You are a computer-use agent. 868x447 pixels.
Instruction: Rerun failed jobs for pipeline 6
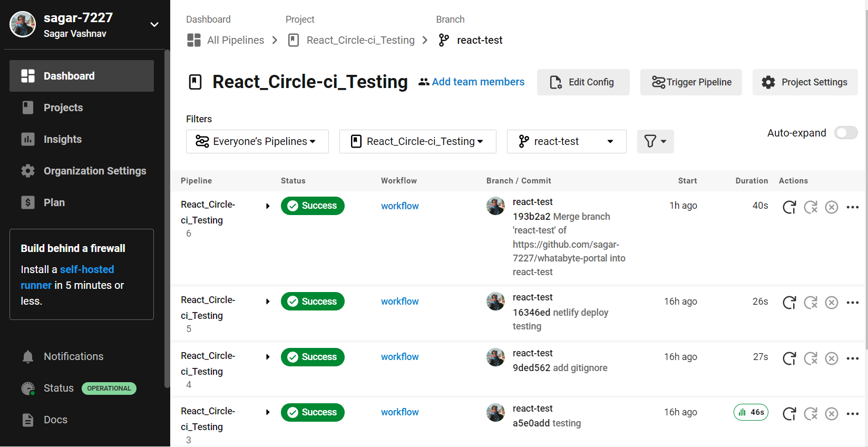(811, 207)
